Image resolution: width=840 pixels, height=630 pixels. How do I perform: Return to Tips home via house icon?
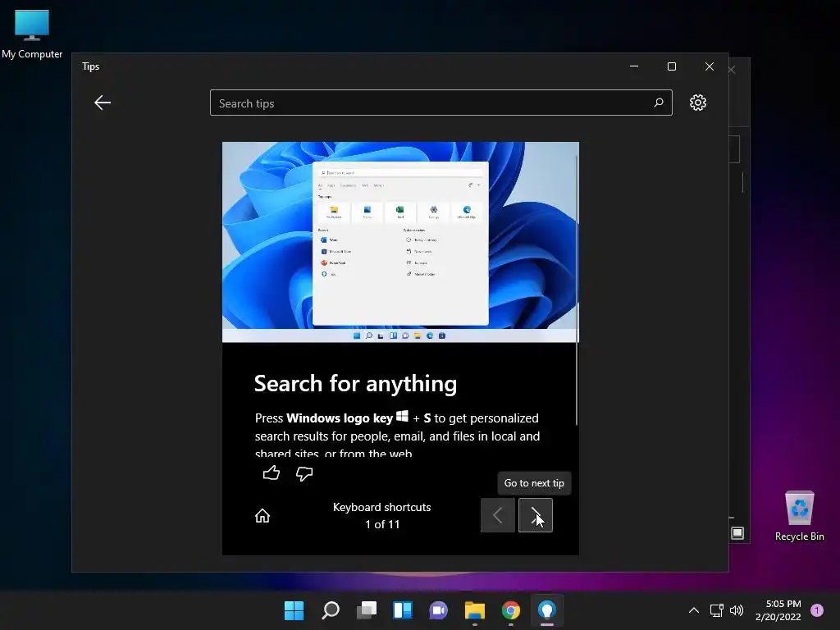[x=262, y=515]
